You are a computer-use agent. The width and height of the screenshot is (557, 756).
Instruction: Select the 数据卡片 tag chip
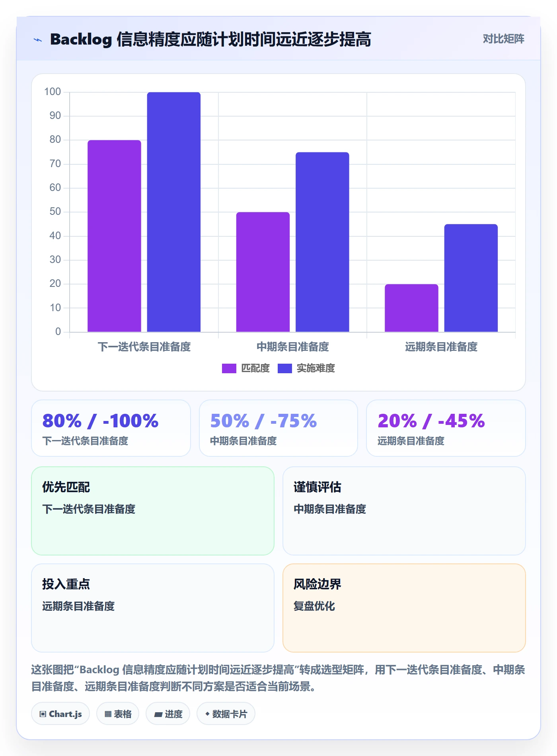coord(226,714)
